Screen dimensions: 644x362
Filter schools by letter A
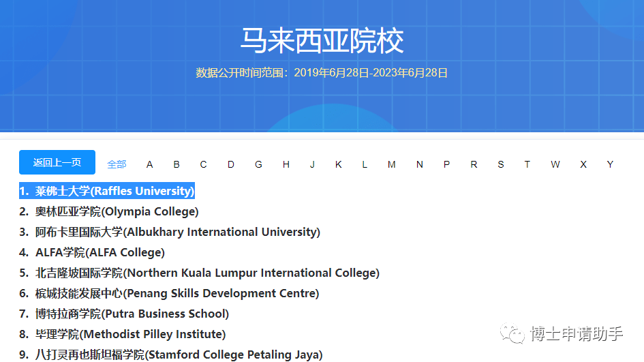pos(150,164)
